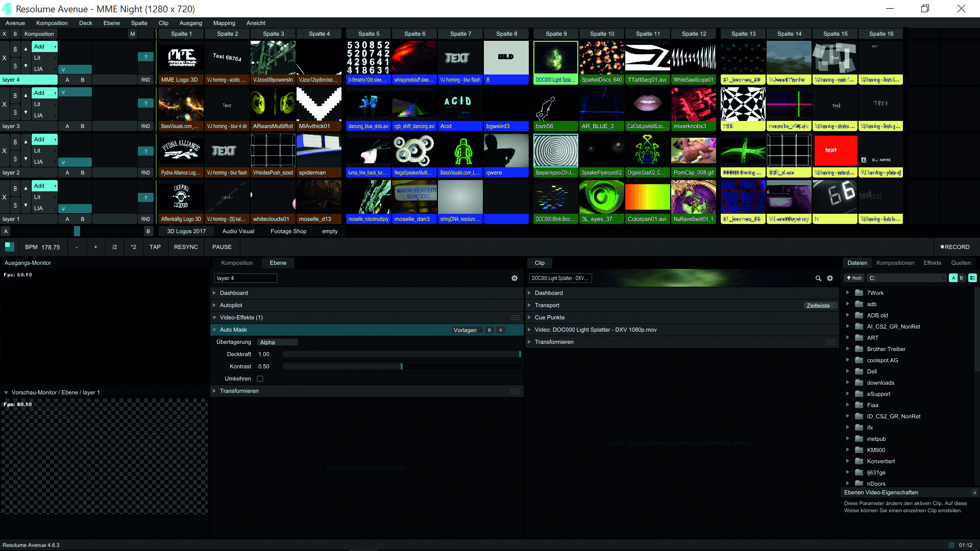The image size is (980, 551).
Task: Adjust the Kontrast slider
Action: (401, 367)
